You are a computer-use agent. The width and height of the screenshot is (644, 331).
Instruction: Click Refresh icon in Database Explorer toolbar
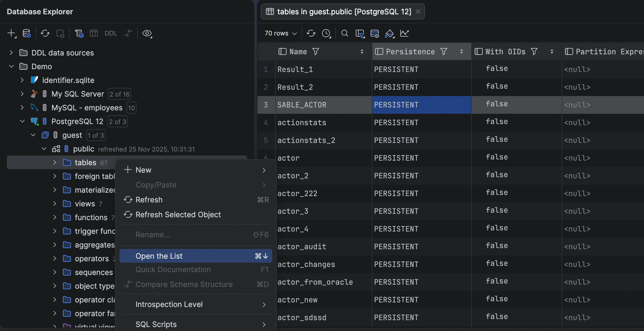(x=45, y=33)
